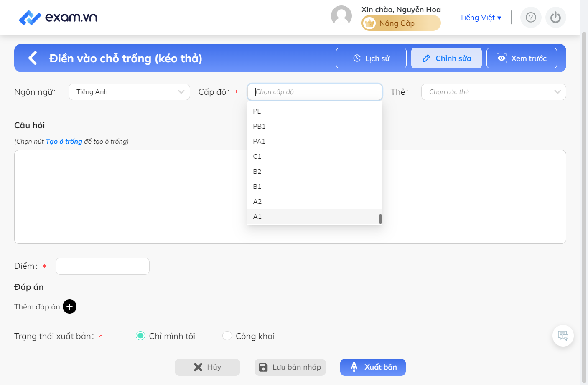Select the 'Chỉ mình tôi' radio option
The width and height of the screenshot is (588, 385).
click(x=140, y=336)
